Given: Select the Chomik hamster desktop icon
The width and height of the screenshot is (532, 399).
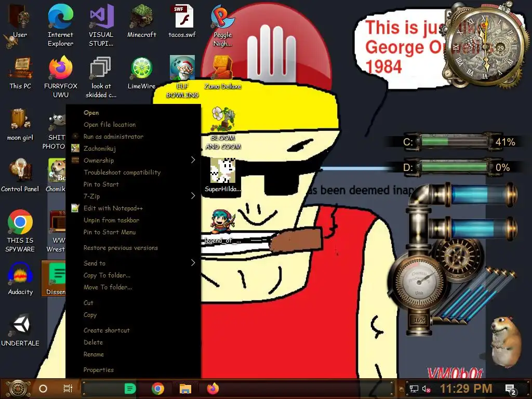Looking at the screenshot, I should tap(56, 175).
